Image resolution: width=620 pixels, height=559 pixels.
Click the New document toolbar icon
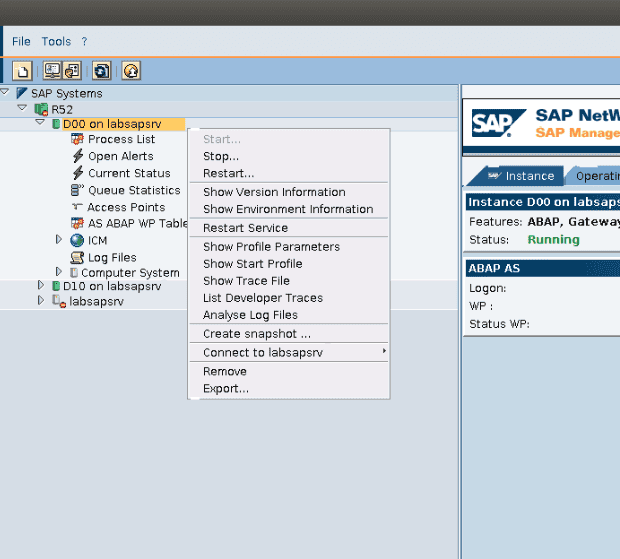click(x=22, y=71)
